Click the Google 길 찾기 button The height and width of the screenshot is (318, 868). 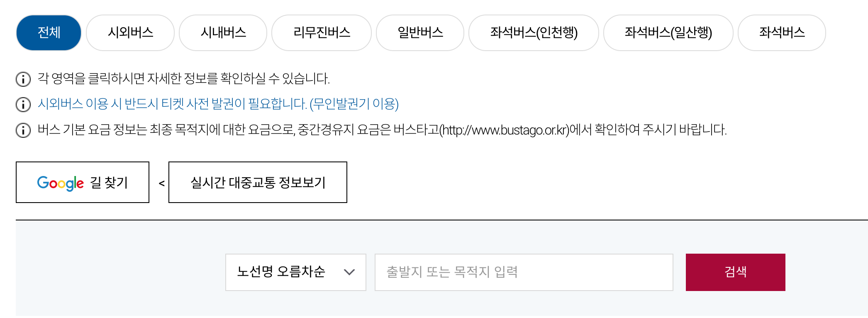pos(82,183)
